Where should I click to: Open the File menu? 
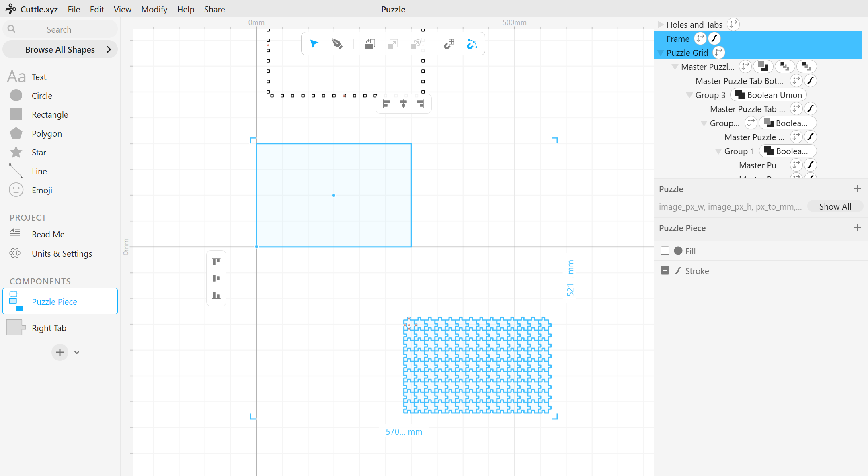coord(74,9)
